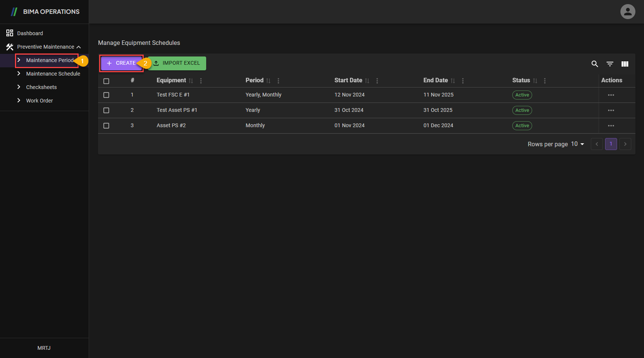The width and height of the screenshot is (644, 358).
Task: Check the select-all checkbox in the header
Action: point(106,81)
